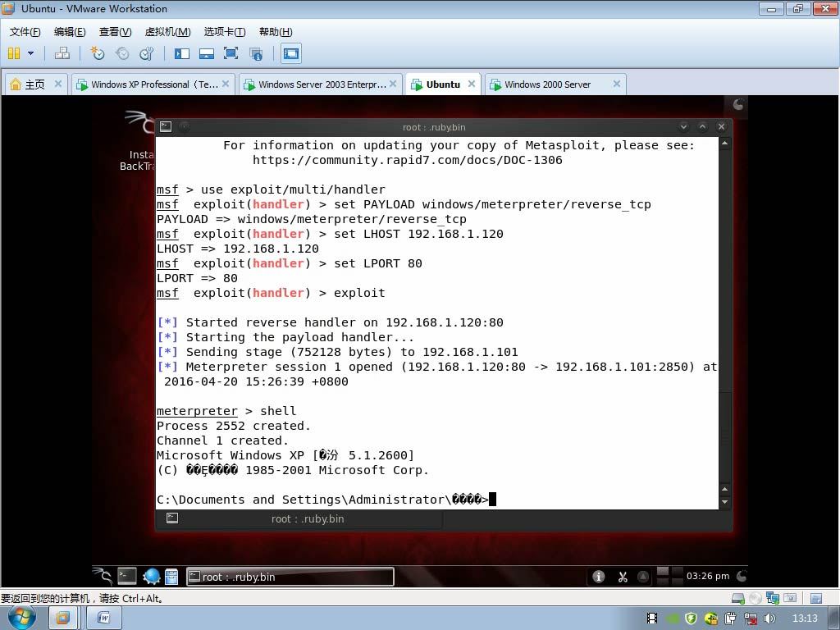Click the console view toolbar icon

pos(291,53)
